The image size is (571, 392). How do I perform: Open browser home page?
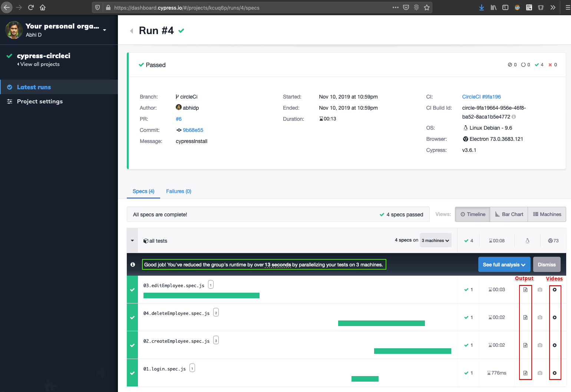pyautogui.click(x=43, y=7)
